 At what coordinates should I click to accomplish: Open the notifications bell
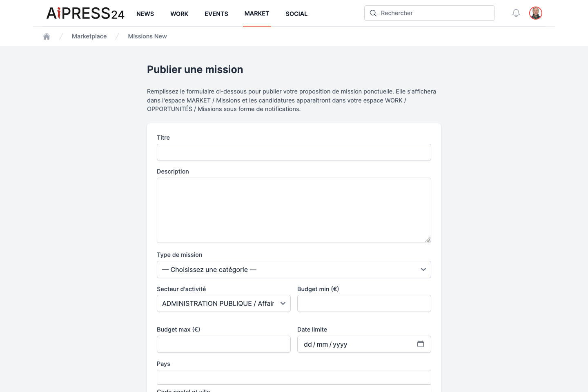click(516, 13)
